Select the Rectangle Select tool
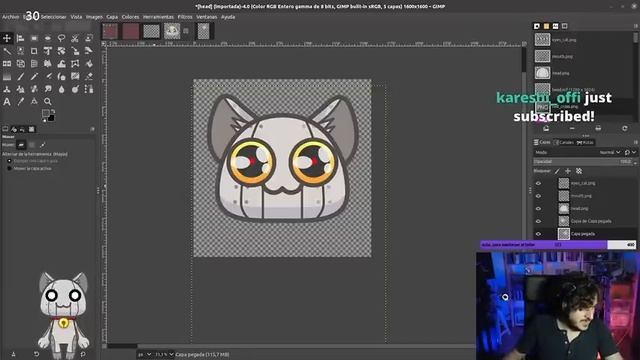Screen dimensions: 640x360 tap(34, 38)
